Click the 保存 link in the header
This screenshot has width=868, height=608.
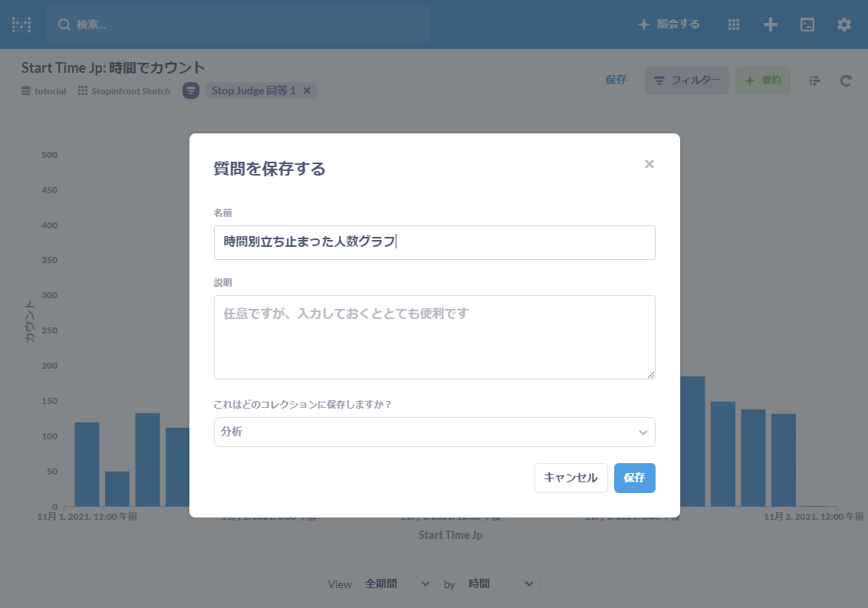point(616,80)
